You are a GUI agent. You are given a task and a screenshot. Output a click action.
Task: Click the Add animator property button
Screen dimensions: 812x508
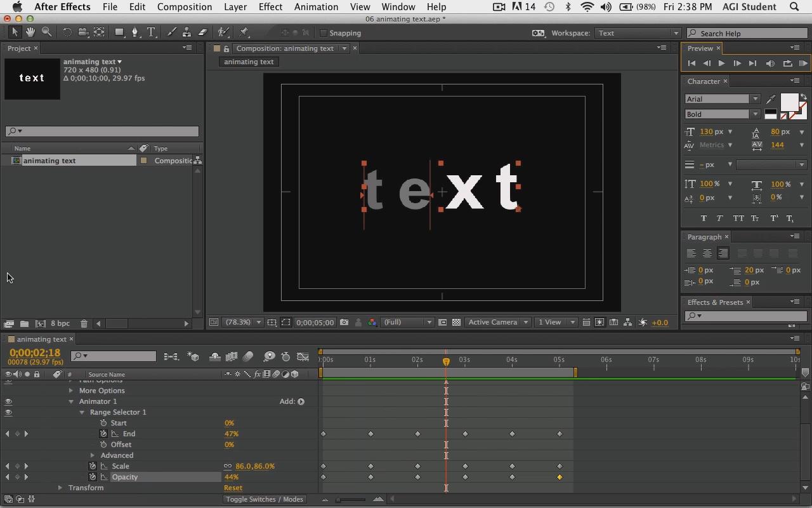[x=301, y=401]
